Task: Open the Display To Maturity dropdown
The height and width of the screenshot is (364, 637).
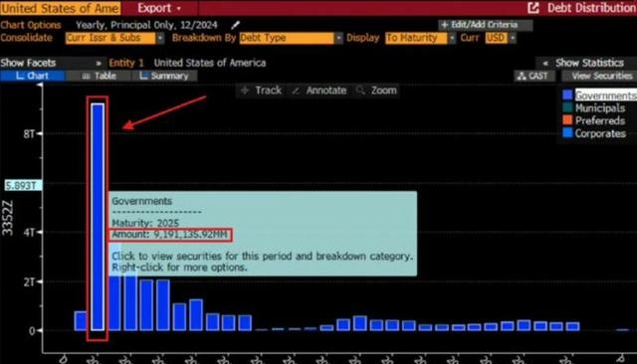Action: point(420,38)
